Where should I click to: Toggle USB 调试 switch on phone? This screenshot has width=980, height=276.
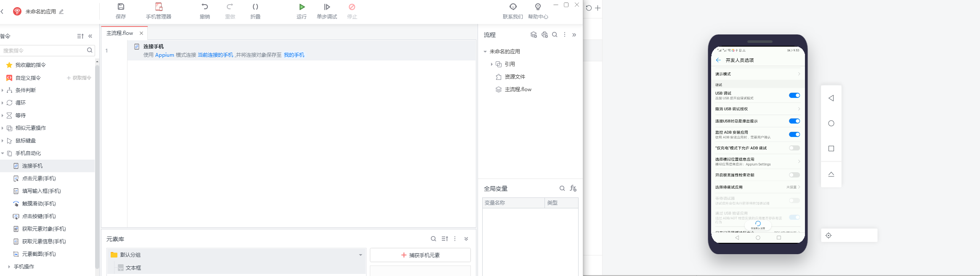point(794,95)
